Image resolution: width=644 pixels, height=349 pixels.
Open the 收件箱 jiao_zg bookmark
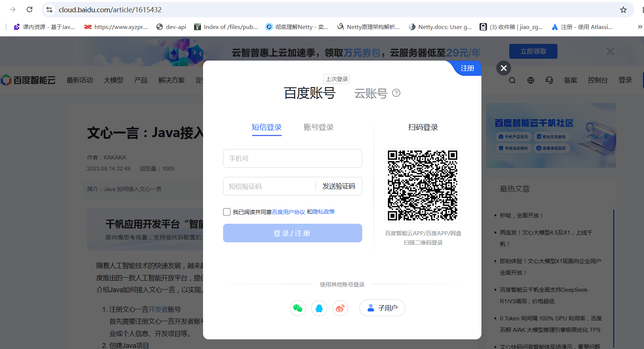click(x=511, y=27)
